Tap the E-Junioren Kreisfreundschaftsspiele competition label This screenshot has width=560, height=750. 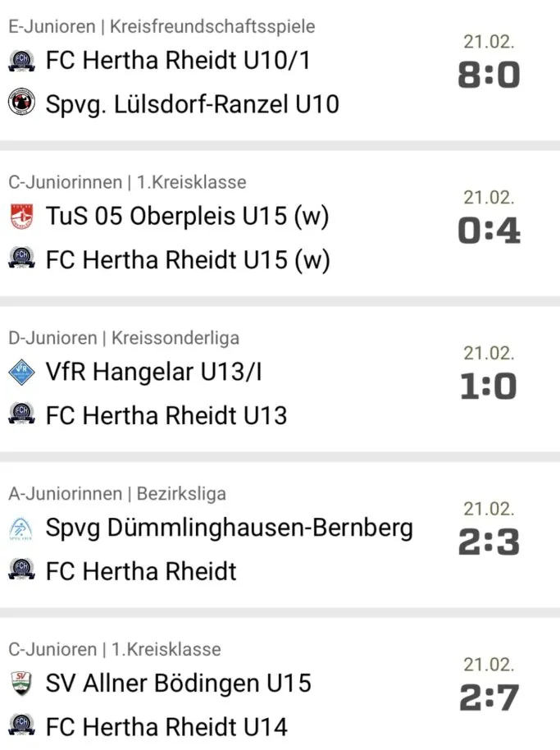162,26
